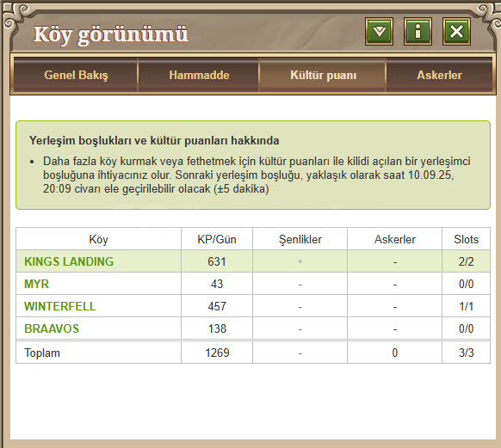Click the Toplam 1269 culture points cell
The width and height of the screenshot is (501, 448).
(x=217, y=353)
